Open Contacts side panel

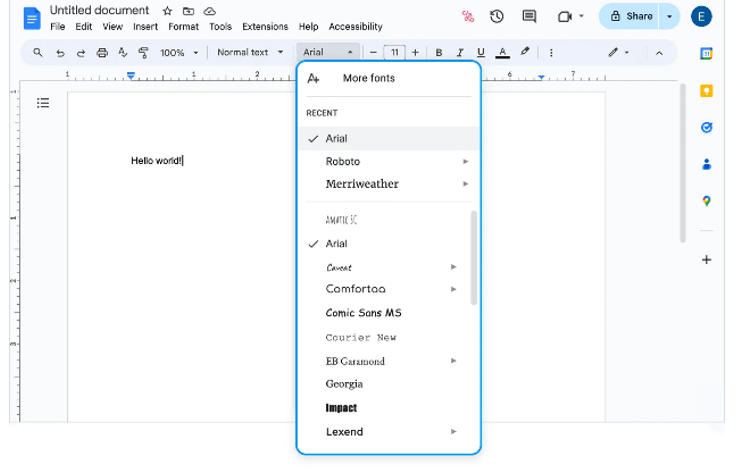[x=706, y=164]
